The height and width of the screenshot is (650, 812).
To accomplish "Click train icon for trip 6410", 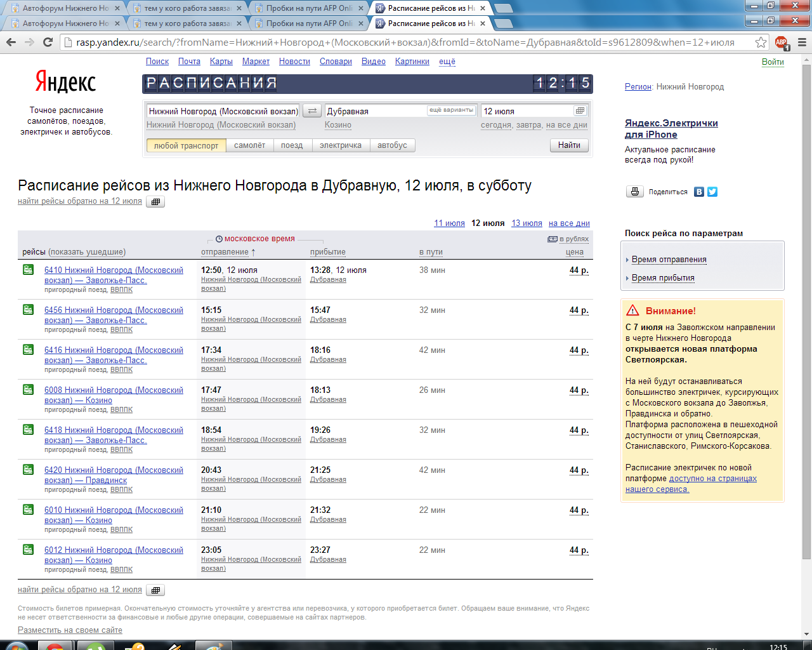I will click(28, 270).
